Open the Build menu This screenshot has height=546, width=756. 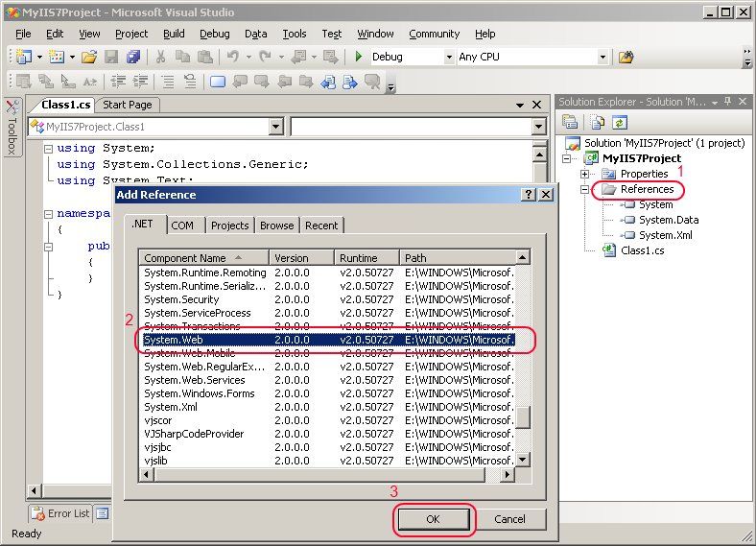(x=174, y=34)
